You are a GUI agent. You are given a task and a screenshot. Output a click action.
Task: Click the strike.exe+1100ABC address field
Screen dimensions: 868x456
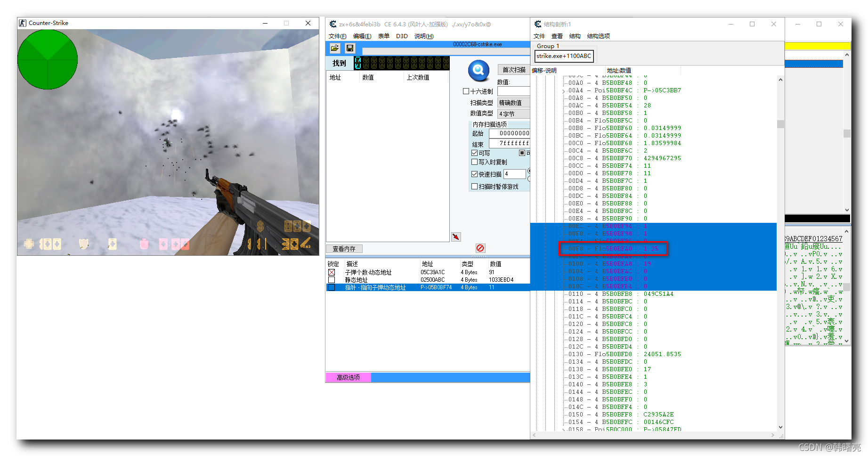pyautogui.click(x=564, y=56)
